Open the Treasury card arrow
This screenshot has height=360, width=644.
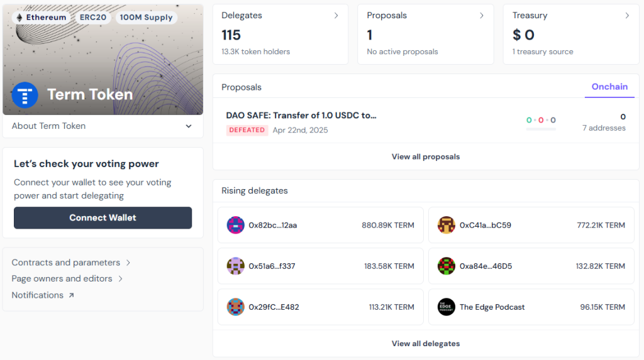(x=626, y=15)
